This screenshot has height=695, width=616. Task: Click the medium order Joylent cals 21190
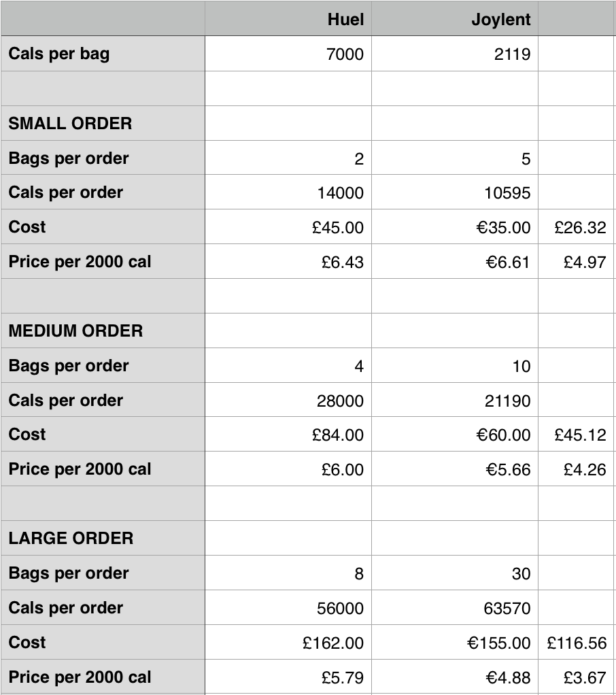point(455,401)
